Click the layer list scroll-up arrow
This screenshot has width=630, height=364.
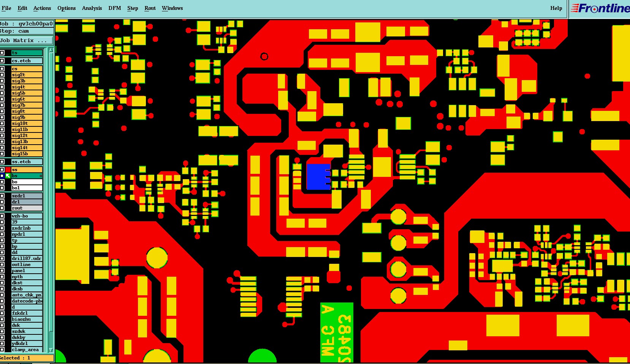[x=51, y=50]
